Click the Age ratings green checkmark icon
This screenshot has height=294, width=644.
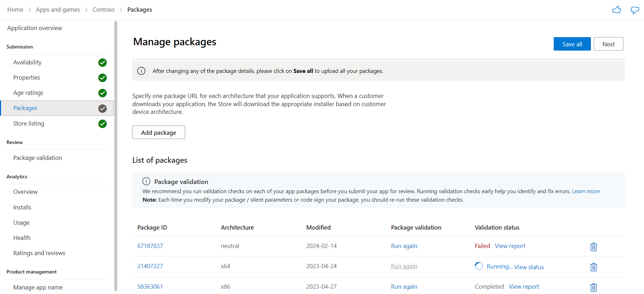tap(102, 93)
